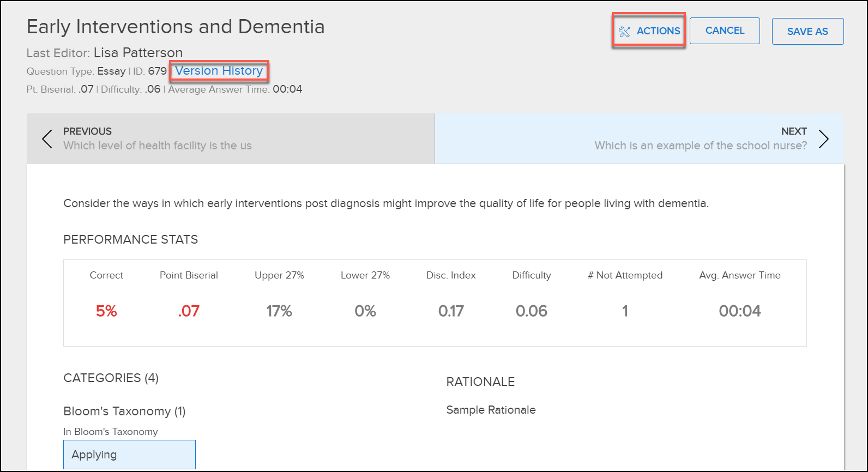Click the # Not Attempted column label

point(625,275)
